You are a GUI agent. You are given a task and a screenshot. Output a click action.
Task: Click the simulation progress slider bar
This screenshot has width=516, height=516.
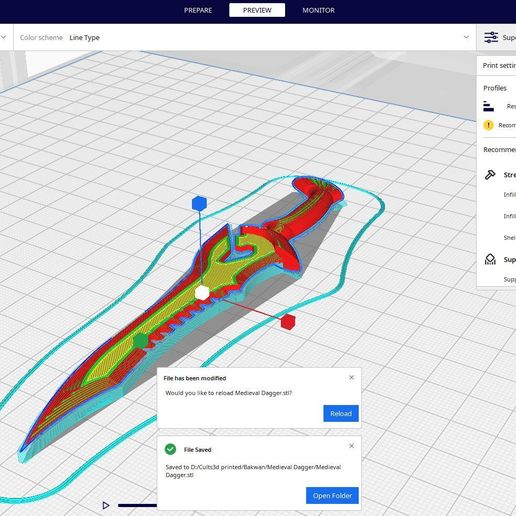pos(137,505)
